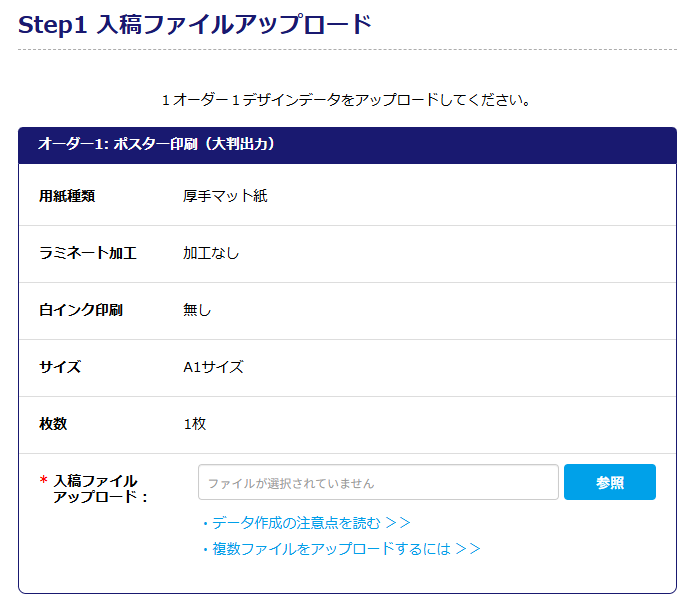The height and width of the screenshot is (605, 688).
Task: Click the 白インク印刷 row label
Action: [x=80, y=310]
